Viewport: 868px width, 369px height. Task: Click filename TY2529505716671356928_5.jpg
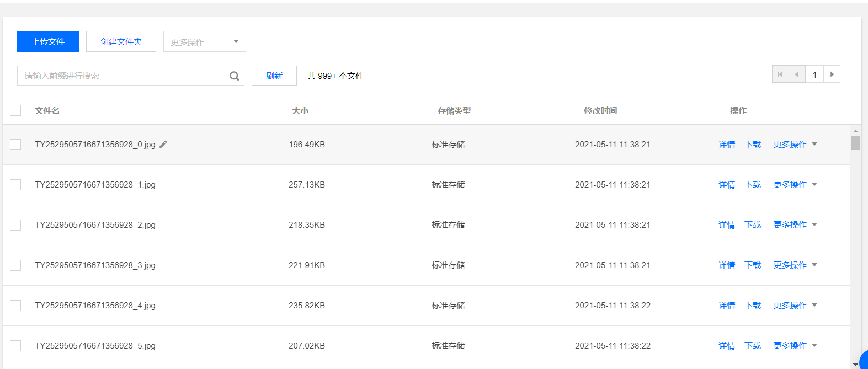pyautogui.click(x=95, y=346)
